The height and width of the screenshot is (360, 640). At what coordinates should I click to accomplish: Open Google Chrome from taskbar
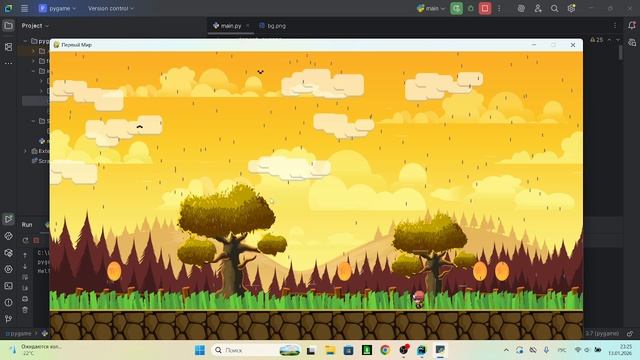tap(385, 350)
